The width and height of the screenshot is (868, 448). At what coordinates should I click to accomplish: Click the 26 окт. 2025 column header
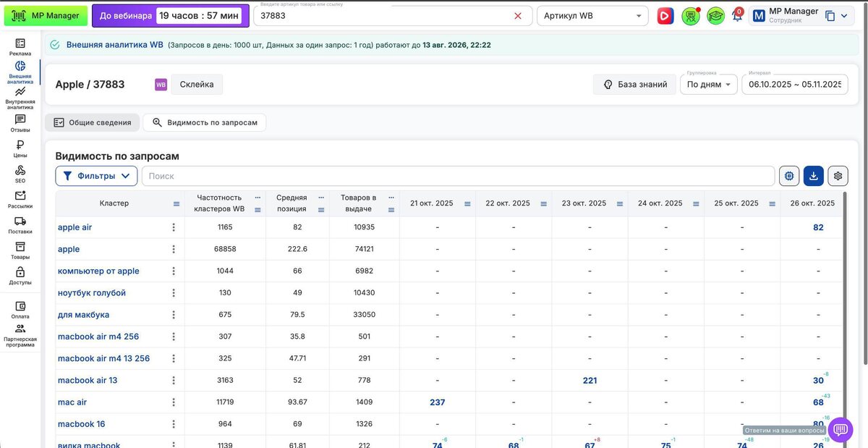click(x=813, y=203)
